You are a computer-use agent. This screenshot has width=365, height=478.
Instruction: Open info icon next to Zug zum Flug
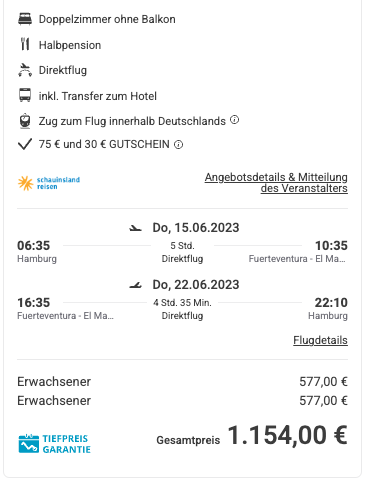[235, 119]
